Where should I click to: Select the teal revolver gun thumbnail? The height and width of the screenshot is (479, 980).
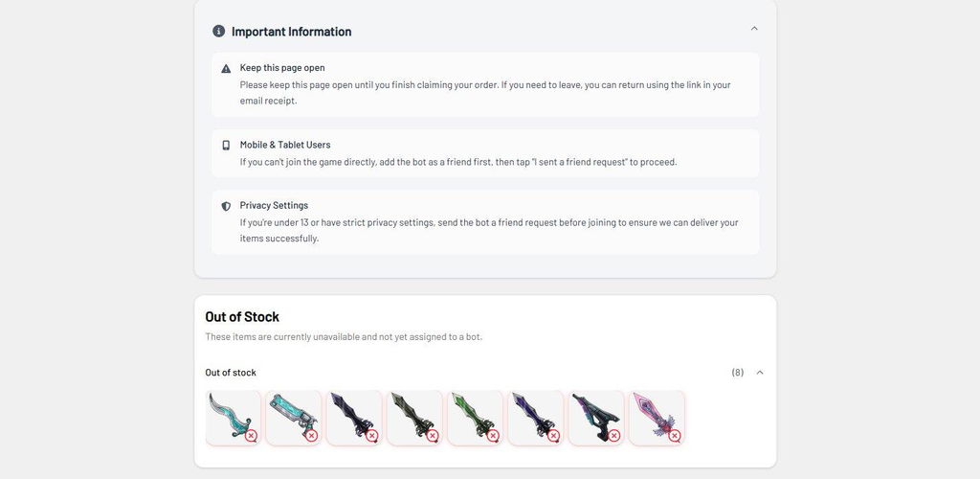click(294, 418)
